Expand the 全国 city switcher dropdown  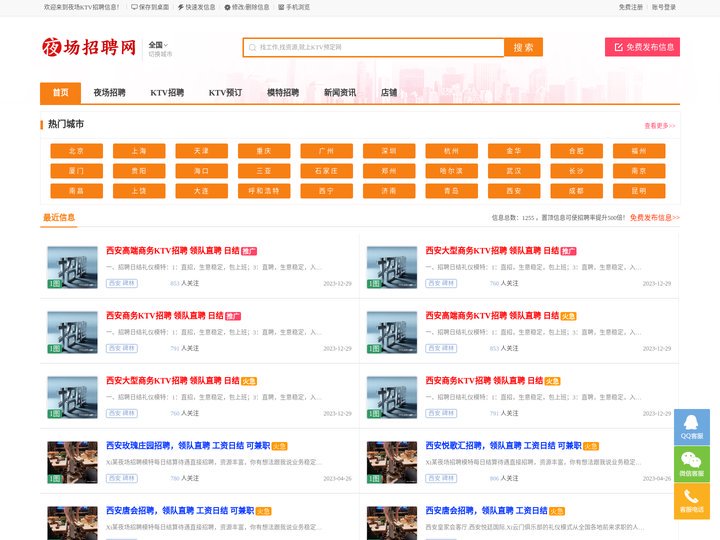pyautogui.click(x=158, y=45)
